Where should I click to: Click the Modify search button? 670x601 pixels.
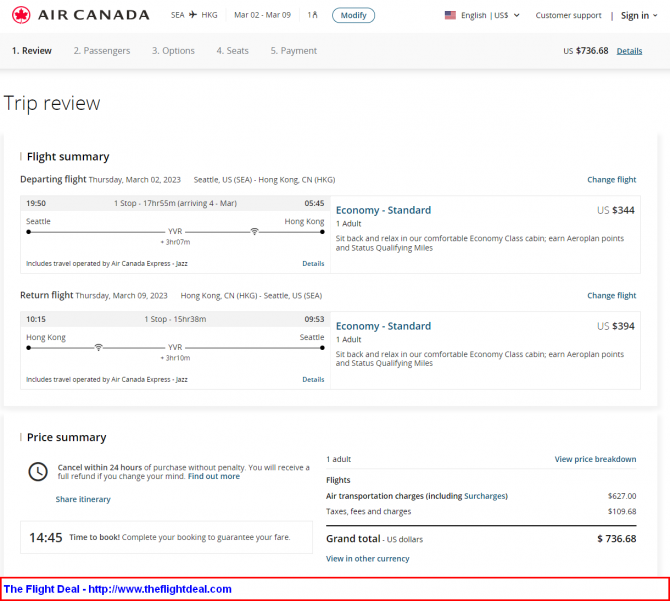coord(353,15)
